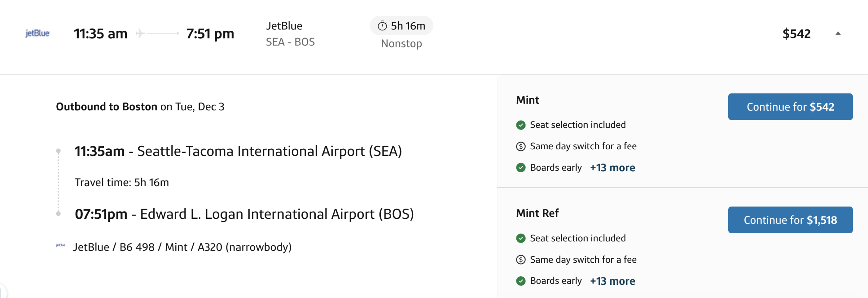Expand +13 more under Mint Ref fare
The width and height of the screenshot is (868, 298).
[x=613, y=281]
